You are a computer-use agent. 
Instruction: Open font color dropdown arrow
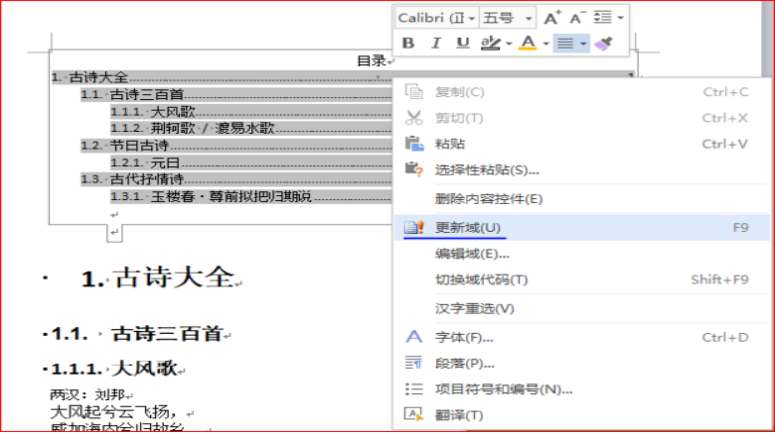546,44
